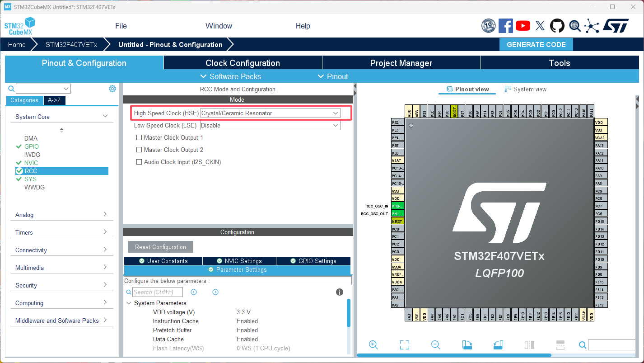644x363 pixels.
Task: Click the parameter info icon
Action: (340, 292)
